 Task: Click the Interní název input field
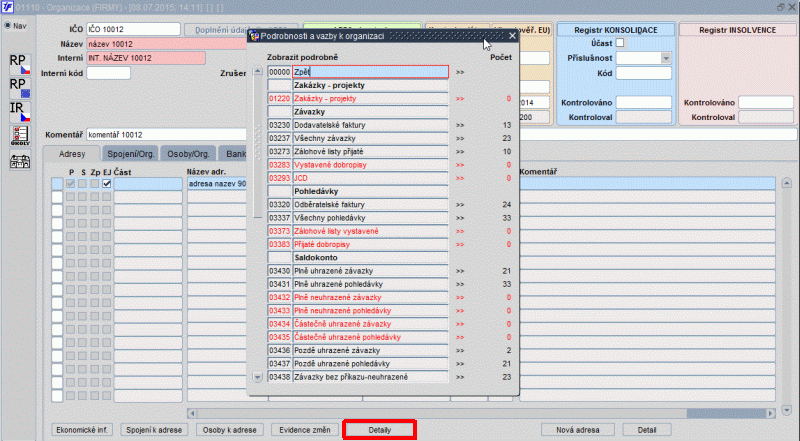point(146,58)
